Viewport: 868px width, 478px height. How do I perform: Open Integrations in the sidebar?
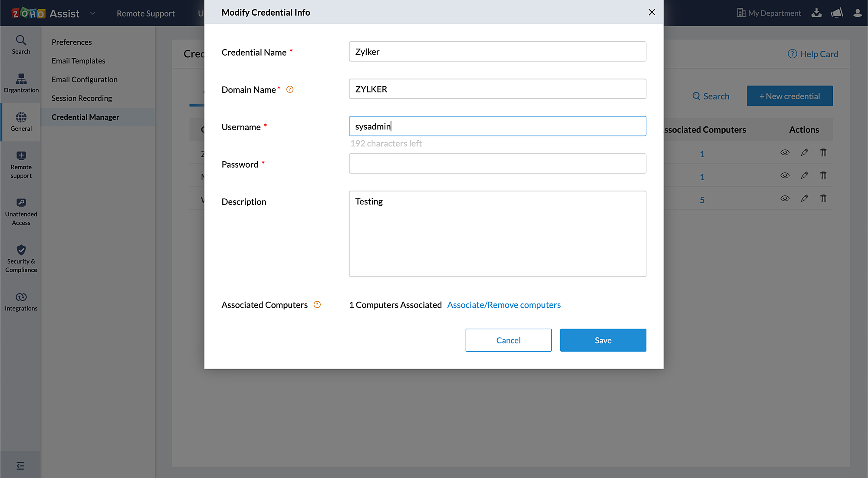point(21,302)
